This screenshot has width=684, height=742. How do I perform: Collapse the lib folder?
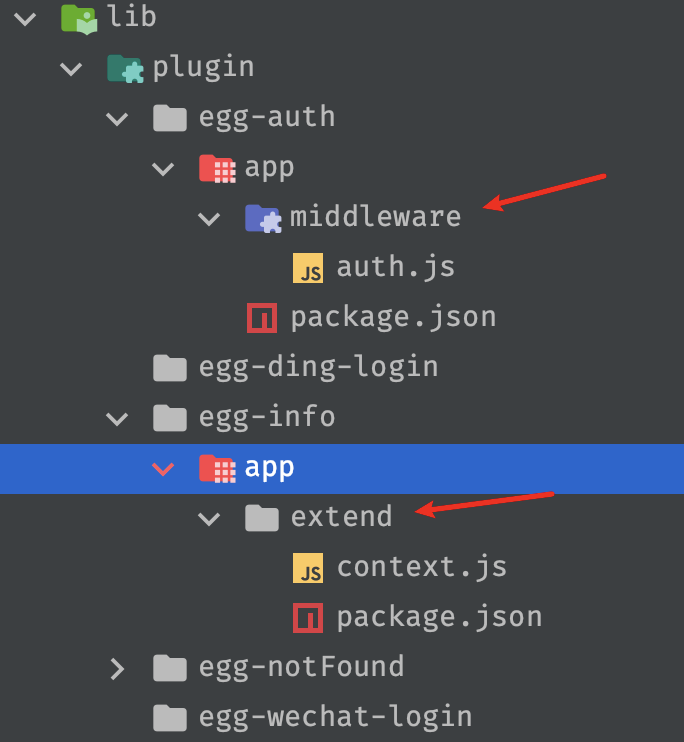pyautogui.click(x=27, y=17)
